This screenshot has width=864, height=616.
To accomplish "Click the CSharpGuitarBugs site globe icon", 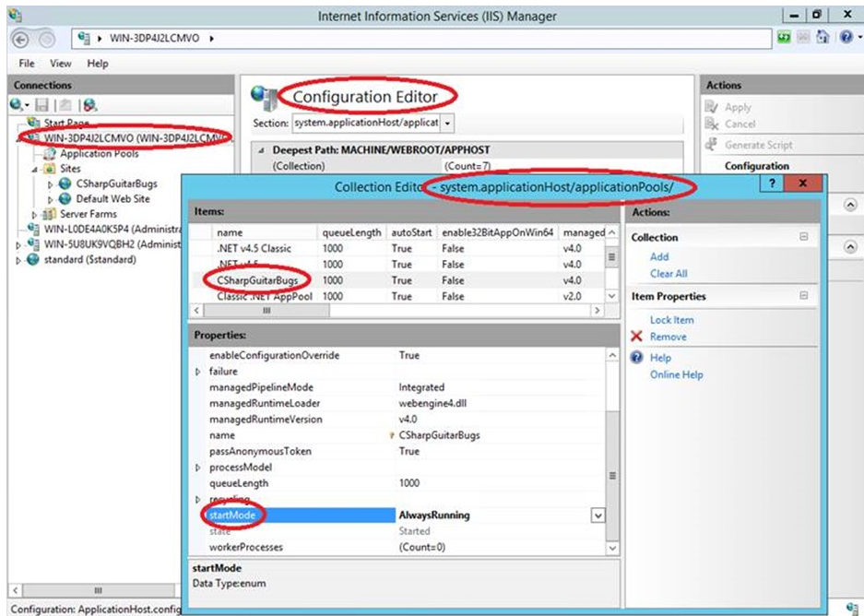I will [x=65, y=184].
